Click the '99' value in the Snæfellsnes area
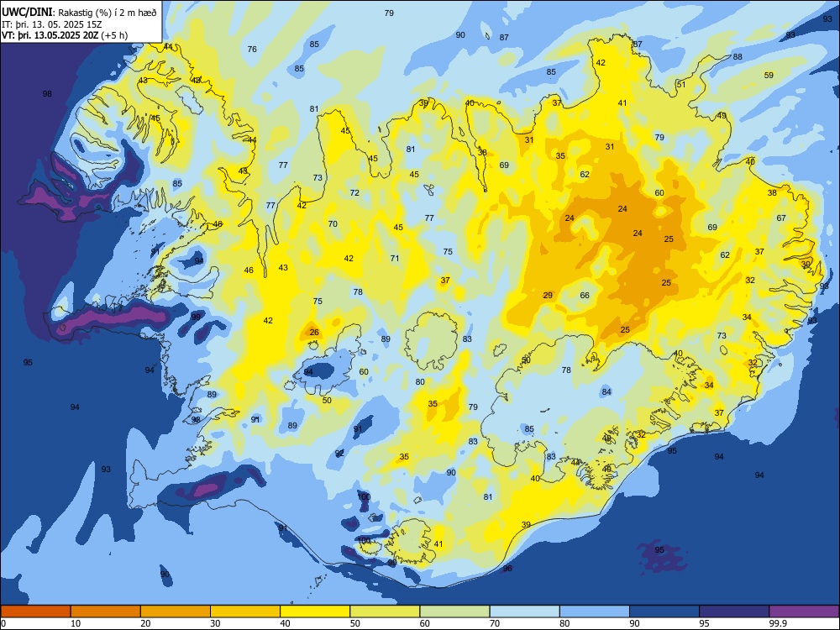This screenshot has width=840, height=630. [x=196, y=318]
